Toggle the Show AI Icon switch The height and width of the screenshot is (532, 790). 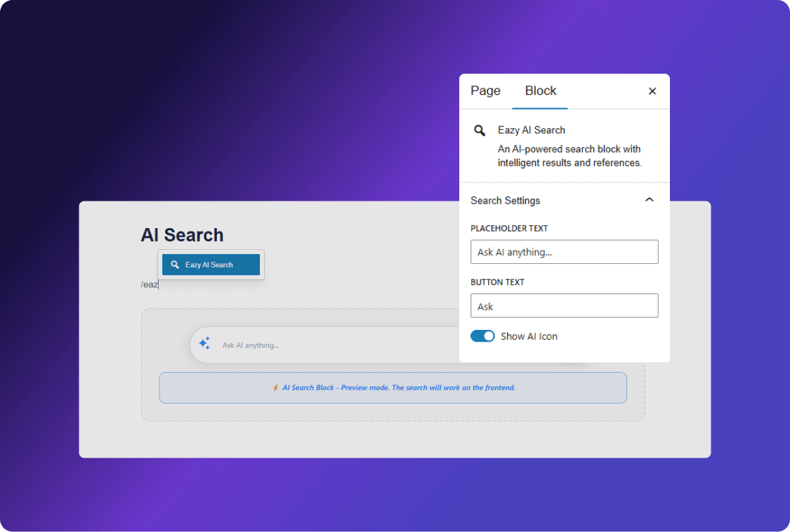click(x=482, y=336)
